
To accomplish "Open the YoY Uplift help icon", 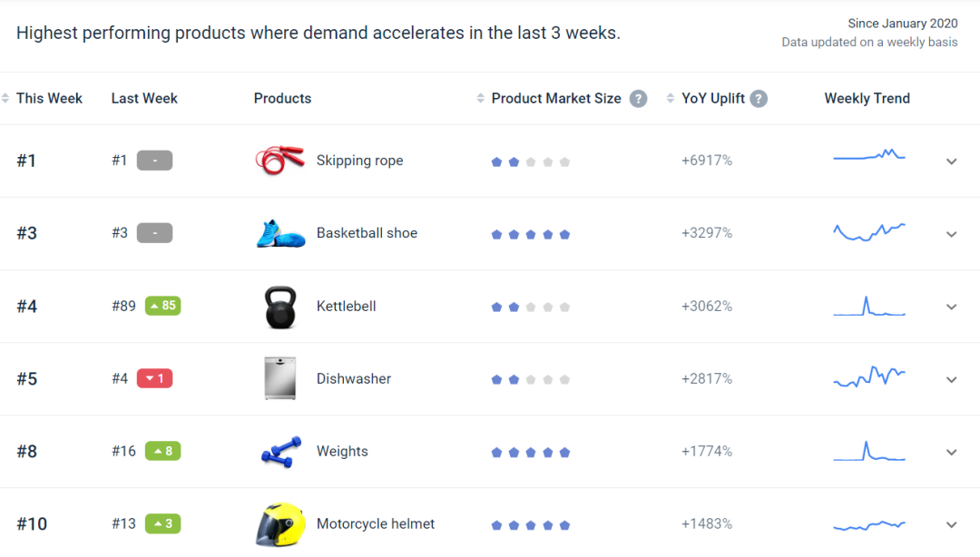I will 759,99.
